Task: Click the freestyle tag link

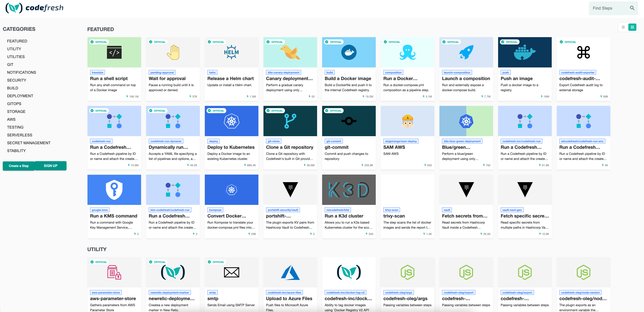Action: coord(97,73)
